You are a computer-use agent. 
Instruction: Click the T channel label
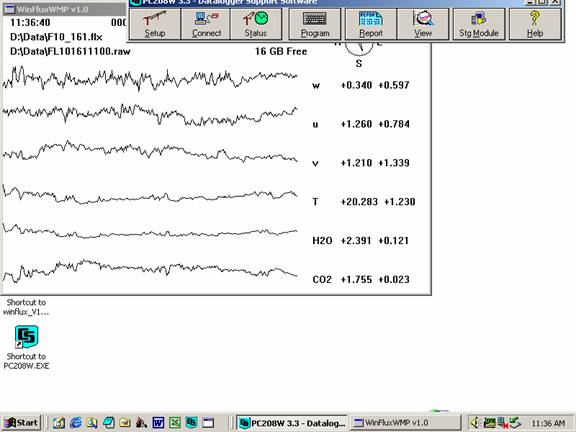(x=315, y=202)
